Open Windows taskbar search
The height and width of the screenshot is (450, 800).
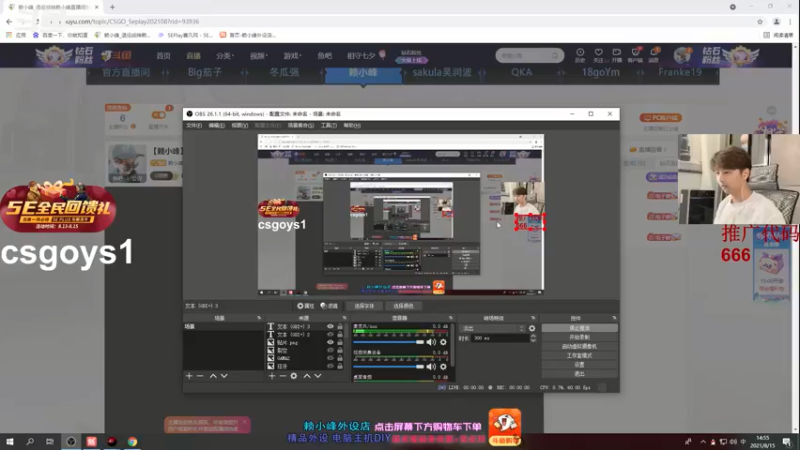tap(30, 441)
